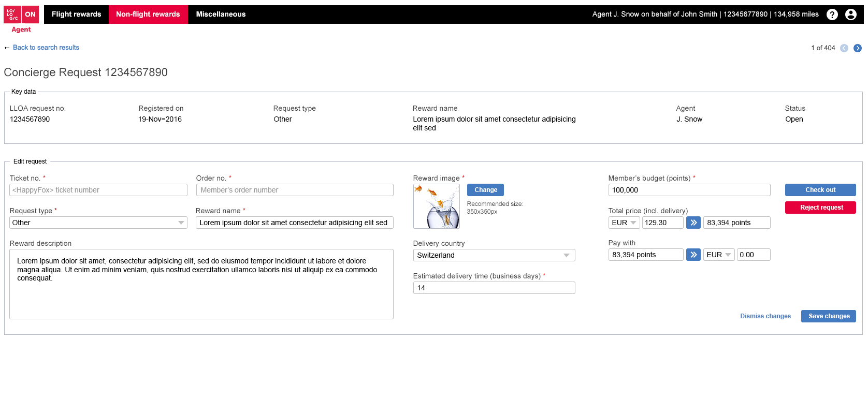Viewport: 868px width, 414px height.
Task: Click the Ticket no. input field
Action: [98, 190]
